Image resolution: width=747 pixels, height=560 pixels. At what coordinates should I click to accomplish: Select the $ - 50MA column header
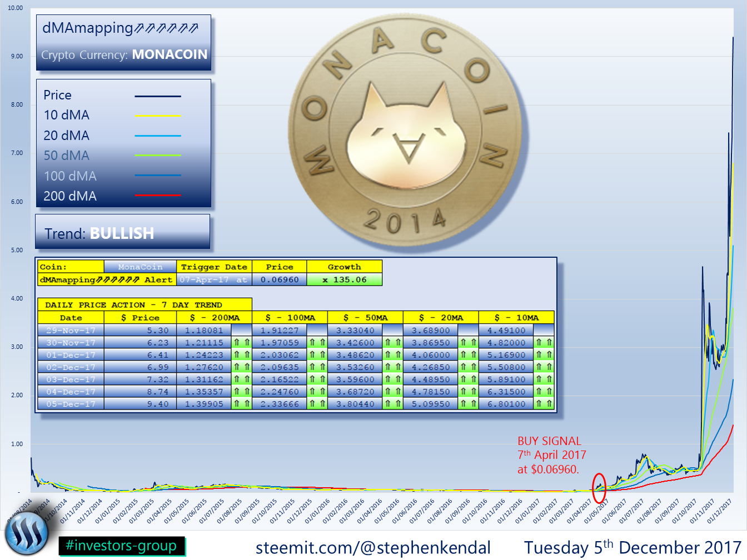pos(365,318)
